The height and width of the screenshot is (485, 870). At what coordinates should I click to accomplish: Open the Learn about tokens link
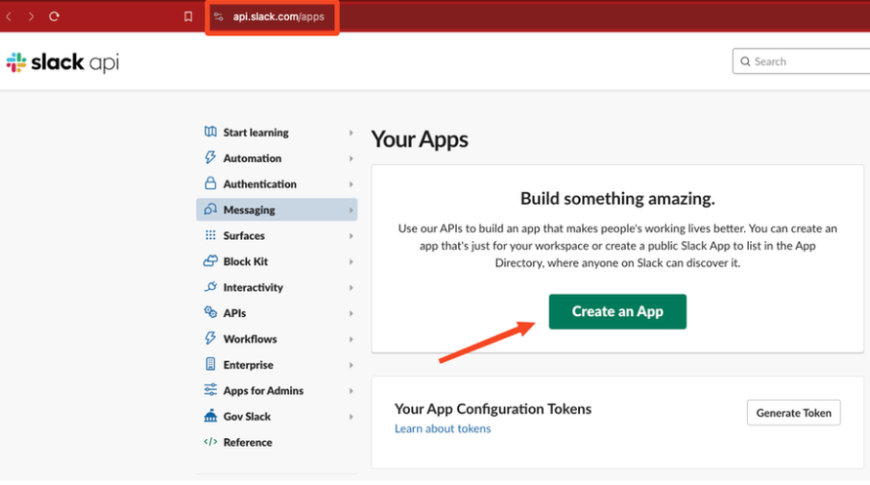[x=442, y=429]
